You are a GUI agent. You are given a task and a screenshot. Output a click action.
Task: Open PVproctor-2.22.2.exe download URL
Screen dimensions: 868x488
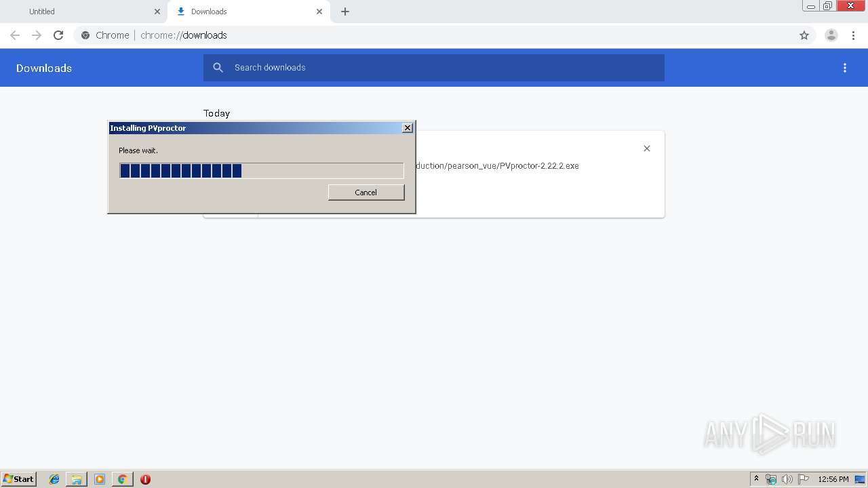497,166
